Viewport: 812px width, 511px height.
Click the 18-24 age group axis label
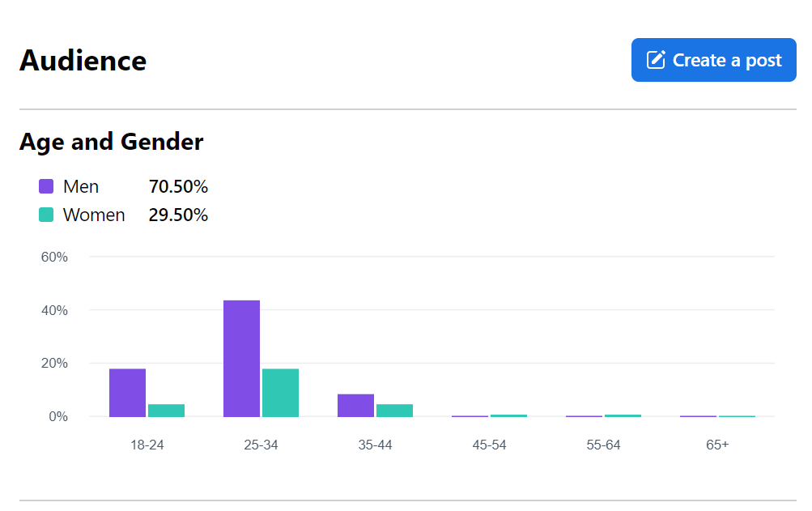click(x=147, y=445)
